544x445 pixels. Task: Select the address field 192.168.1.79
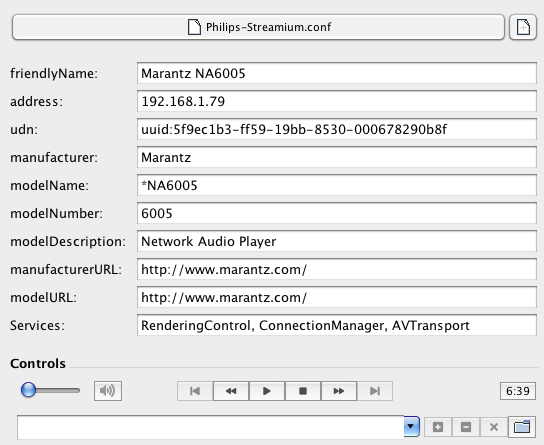coord(337,101)
